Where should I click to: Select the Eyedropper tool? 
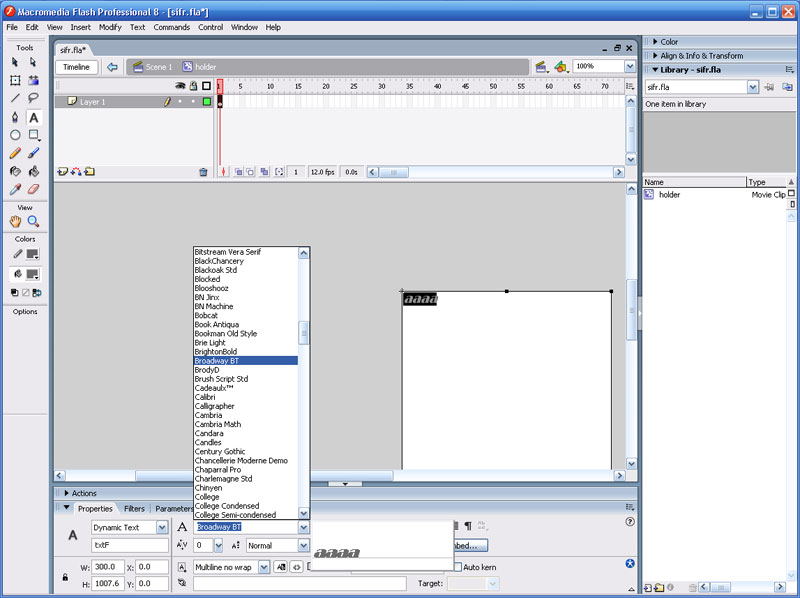[15, 189]
